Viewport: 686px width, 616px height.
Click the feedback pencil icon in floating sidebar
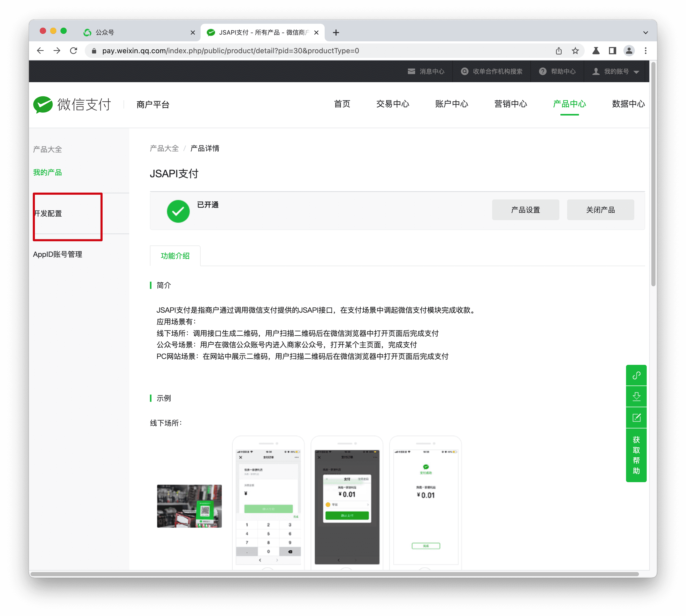click(636, 418)
